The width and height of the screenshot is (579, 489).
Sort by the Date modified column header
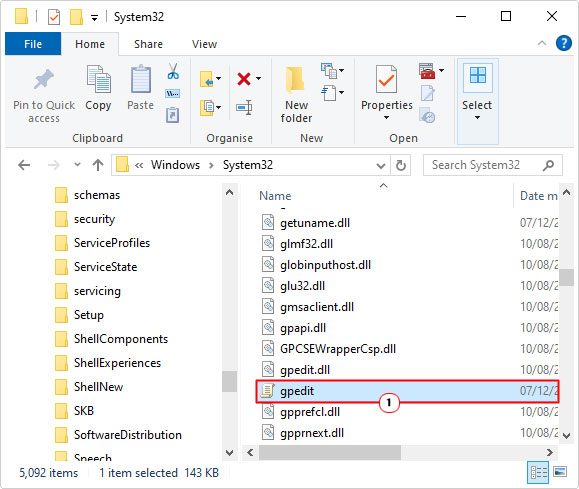click(539, 196)
